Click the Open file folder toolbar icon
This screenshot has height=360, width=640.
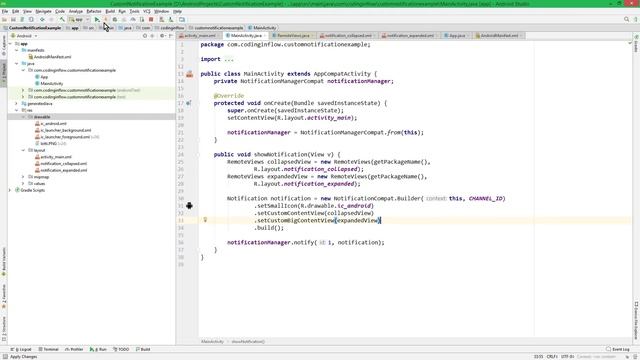click(x=4, y=20)
